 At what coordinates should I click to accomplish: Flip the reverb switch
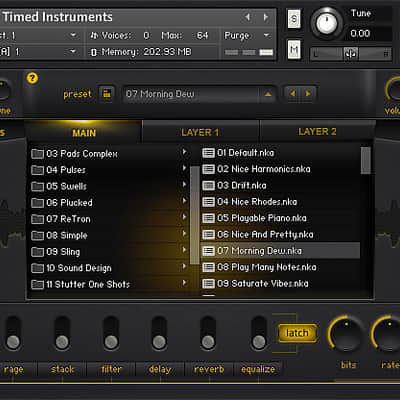tap(208, 333)
